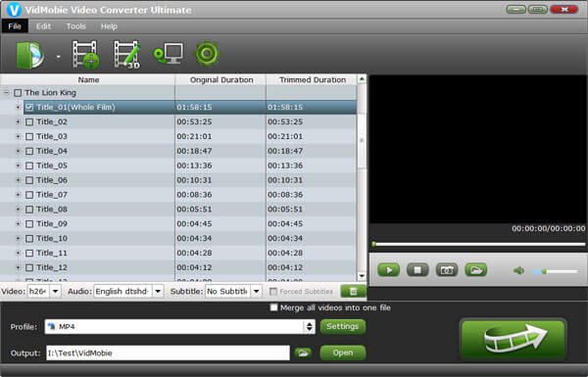
Task: Click the Load Disc icon
Action: tap(30, 56)
